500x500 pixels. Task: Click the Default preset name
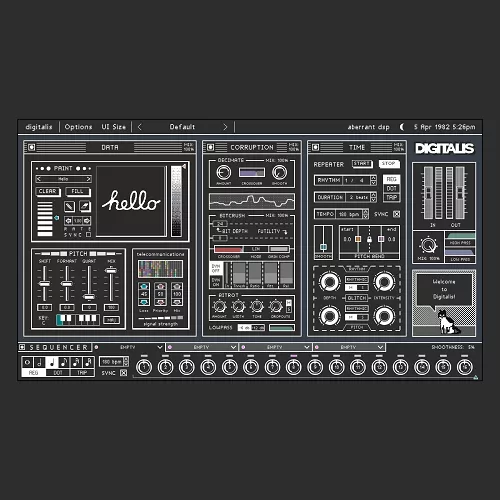coord(182,127)
